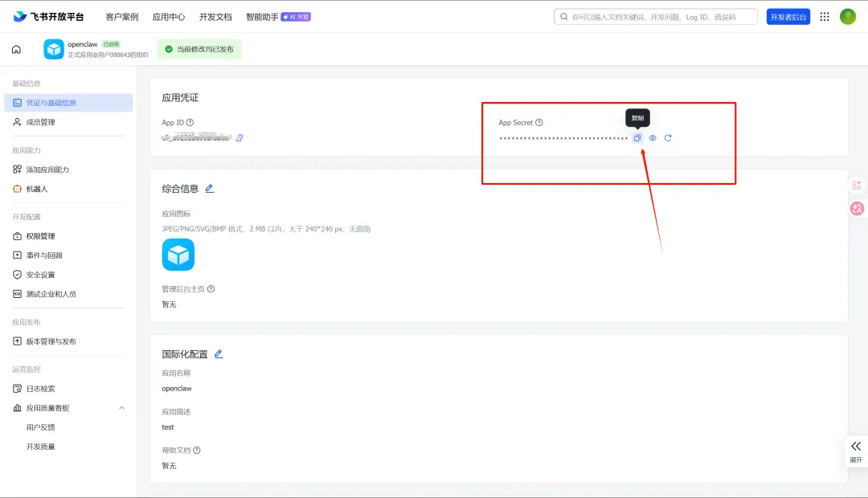Click the openclaw app cube icon
The image size is (868, 498).
click(x=54, y=49)
